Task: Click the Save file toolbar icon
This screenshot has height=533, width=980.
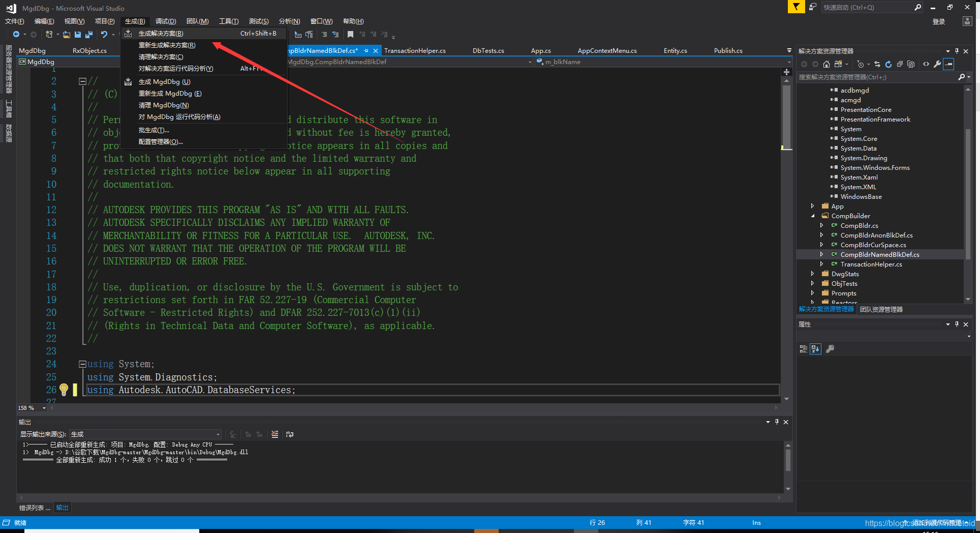Action: pyautogui.click(x=78, y=34)
